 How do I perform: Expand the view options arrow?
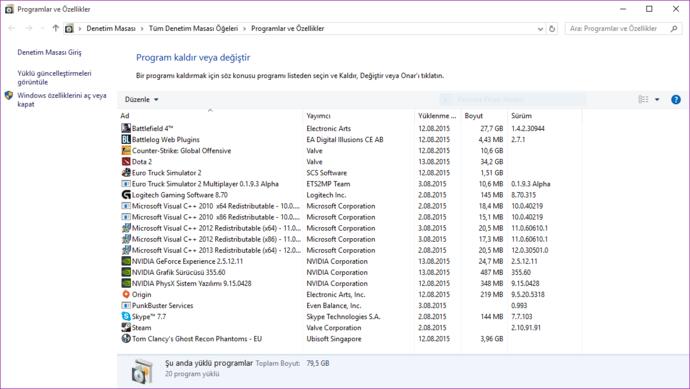click(657, 99)
